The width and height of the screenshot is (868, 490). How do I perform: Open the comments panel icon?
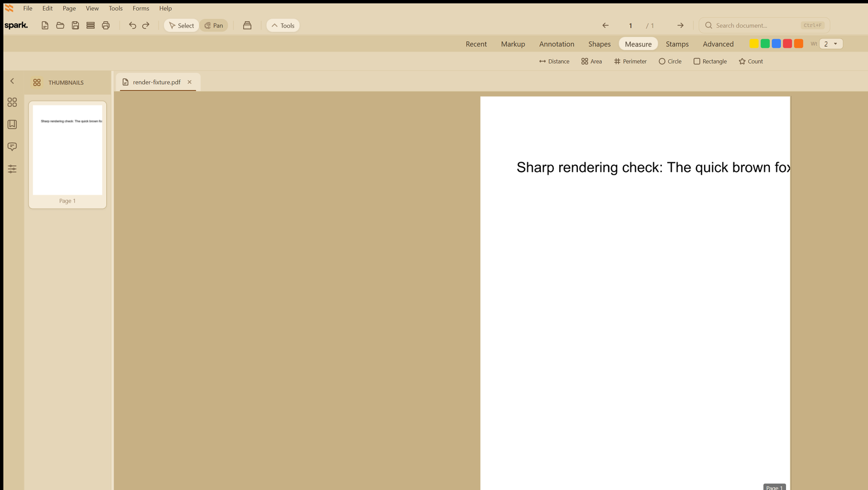pyautogui.click(x=12, y=147)
